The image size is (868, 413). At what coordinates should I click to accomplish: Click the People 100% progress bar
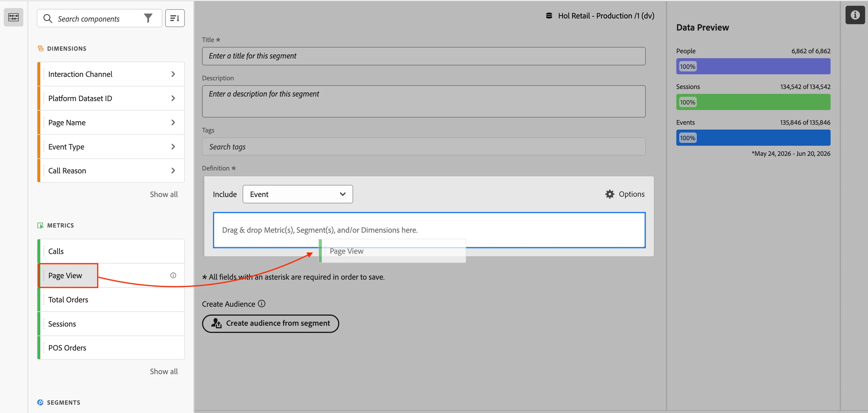point(753,67)
